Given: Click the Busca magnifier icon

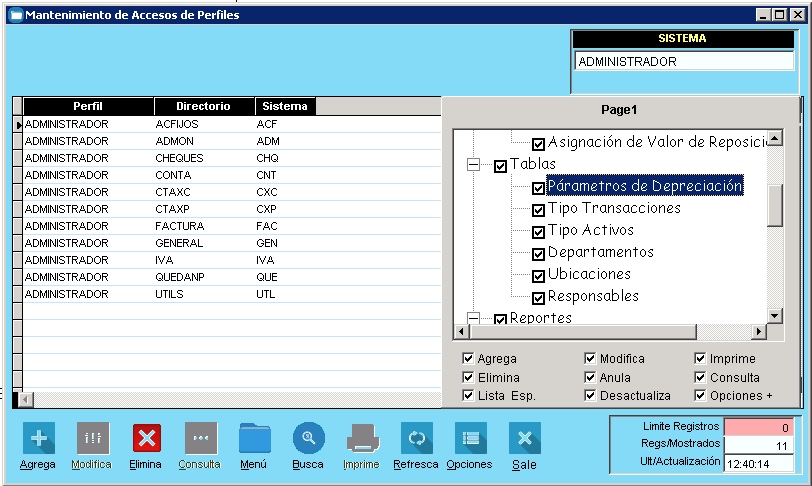Looking at the screenshot, I should [x=308, y=438].
